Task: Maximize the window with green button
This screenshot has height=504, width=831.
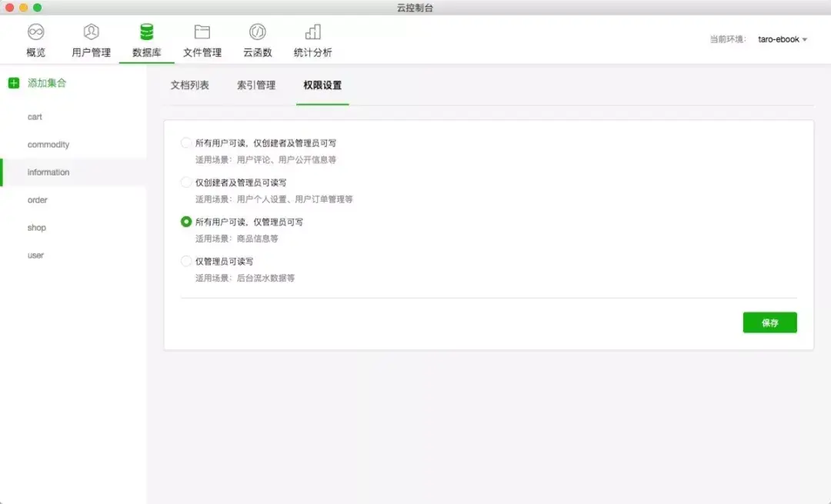Action: coord(37,8)
